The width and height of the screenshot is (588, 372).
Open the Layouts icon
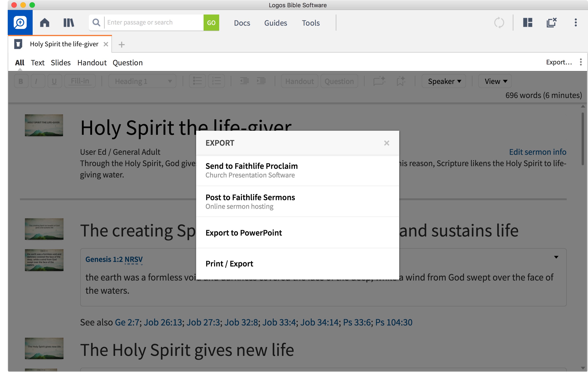pos(528,23)
